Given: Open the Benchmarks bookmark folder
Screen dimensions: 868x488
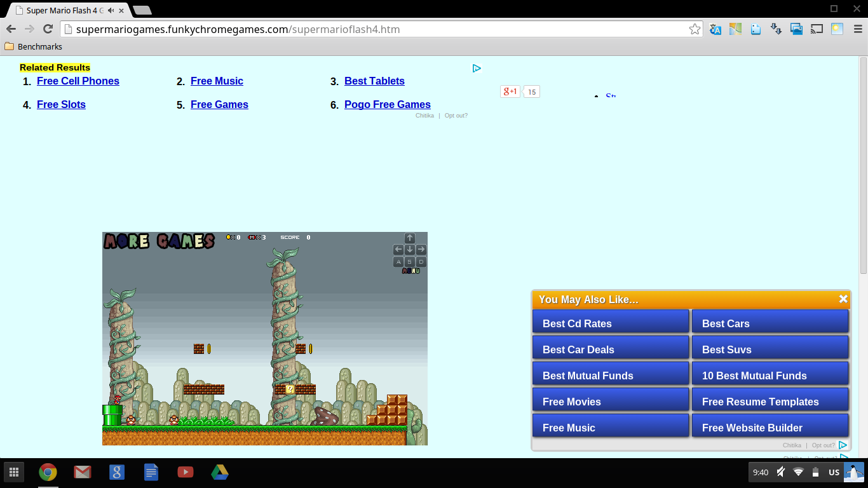Looking at the screenshot, I should point(33,46).
